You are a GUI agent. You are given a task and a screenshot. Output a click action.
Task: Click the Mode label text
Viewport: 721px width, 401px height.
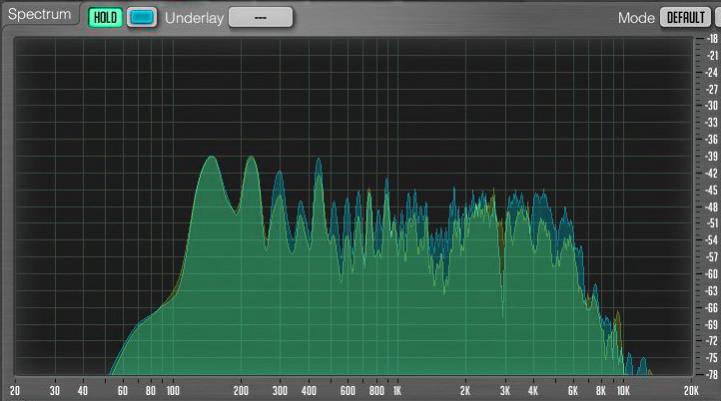[636, 18]
